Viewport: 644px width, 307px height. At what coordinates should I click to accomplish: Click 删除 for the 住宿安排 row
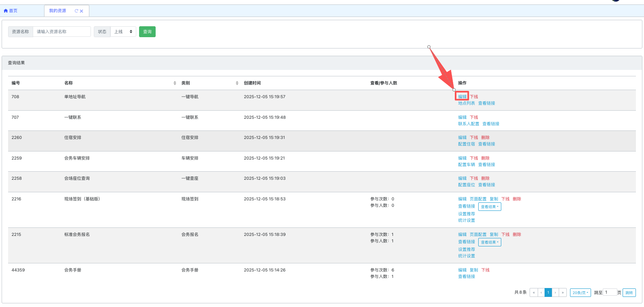(x=485, y=138)
